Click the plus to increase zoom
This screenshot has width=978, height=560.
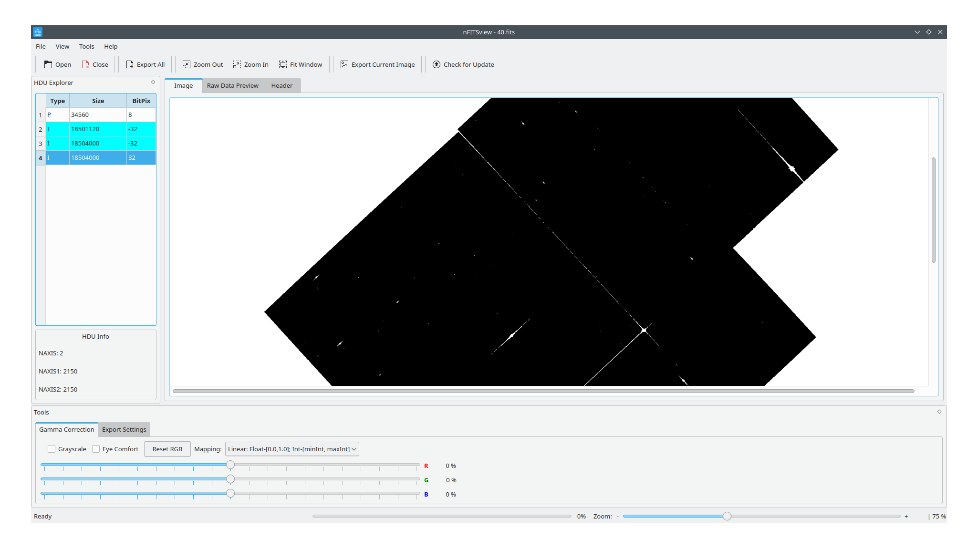(906, 516)
